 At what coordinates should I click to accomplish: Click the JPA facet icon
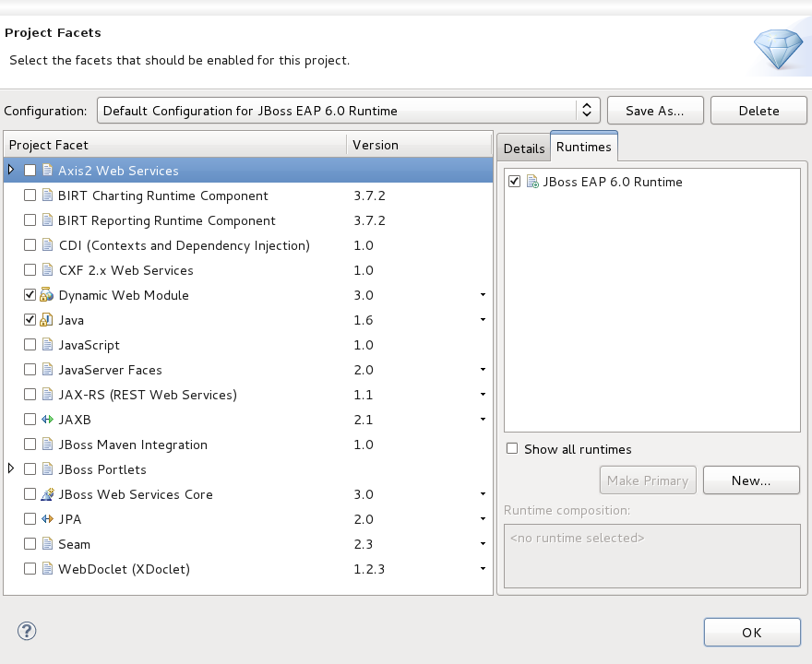[x=47, y=519]
